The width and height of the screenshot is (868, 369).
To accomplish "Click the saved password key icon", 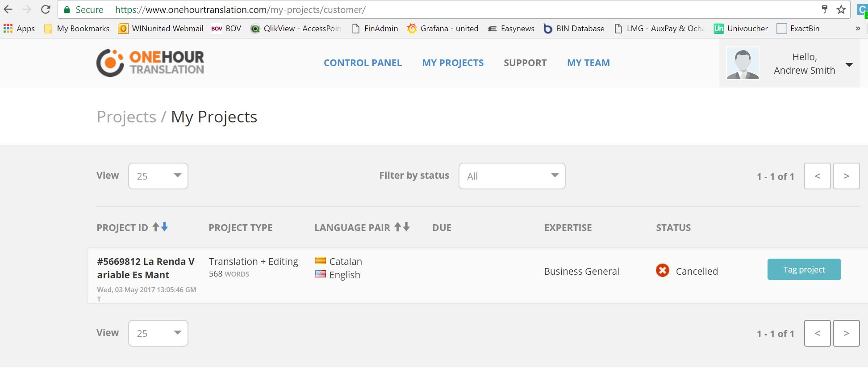I will 824,9.
